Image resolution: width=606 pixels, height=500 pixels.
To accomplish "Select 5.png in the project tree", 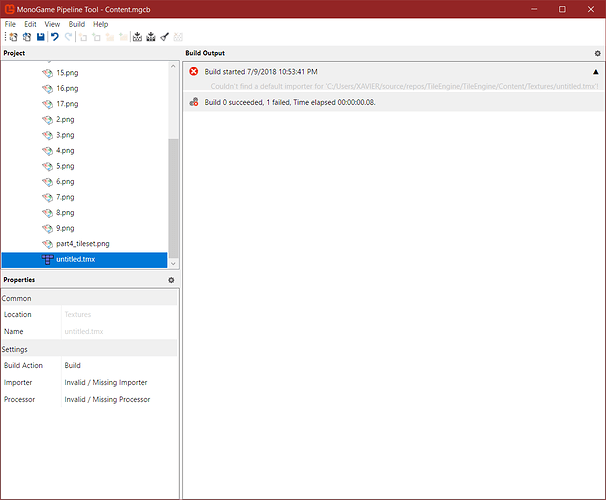I will click(x=65, y=166).
